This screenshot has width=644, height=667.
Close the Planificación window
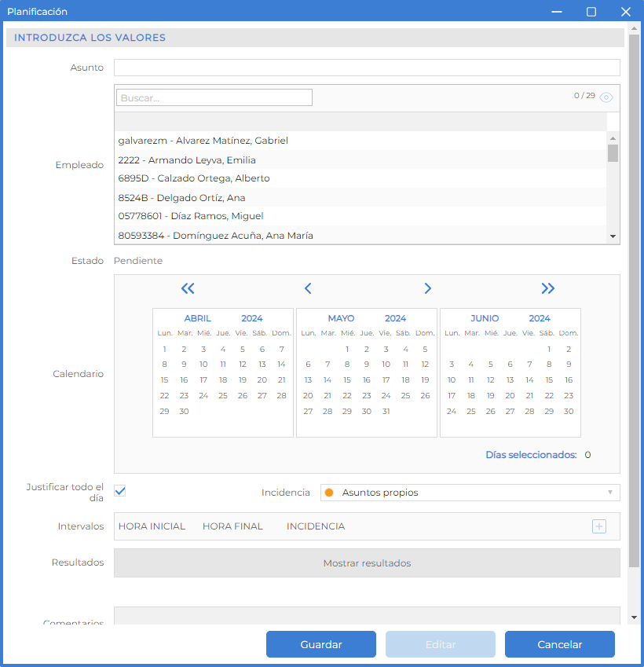(x=626, y=12)
